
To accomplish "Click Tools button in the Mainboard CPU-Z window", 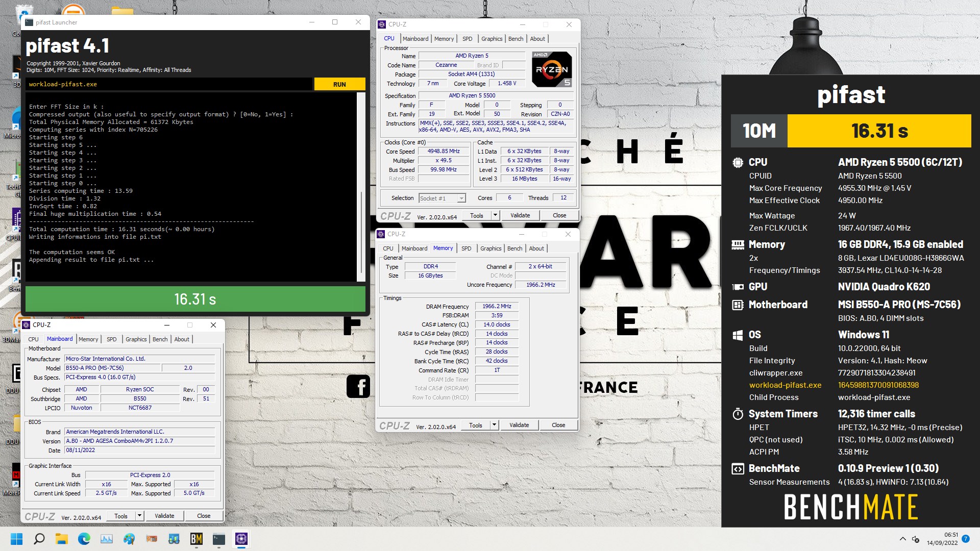I will point(121,516).
